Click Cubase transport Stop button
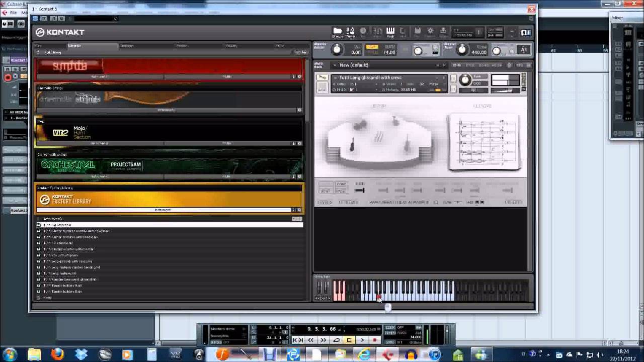Screen dimensions: 644x362 349,340
